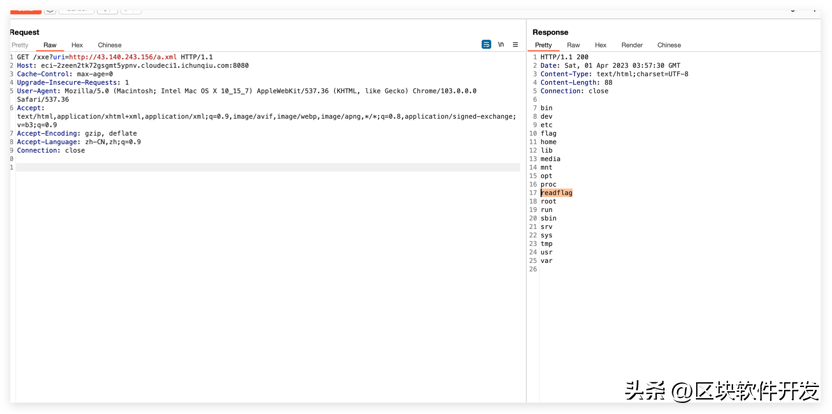This screenshot has width=832, height=414.
Task: Toggle the blue line-wrap icon in Request
Action: click(x=486, y=45)
